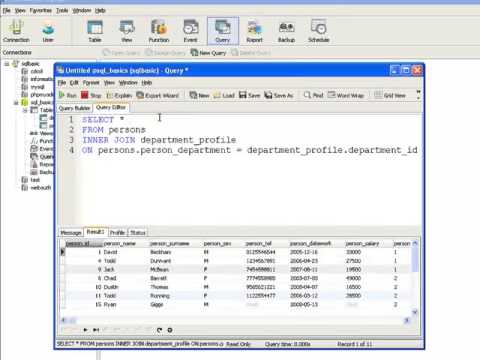This screenshot has width=480, height=360.
Task: Open the Profile result tab
Action: (x=117, y=233)
